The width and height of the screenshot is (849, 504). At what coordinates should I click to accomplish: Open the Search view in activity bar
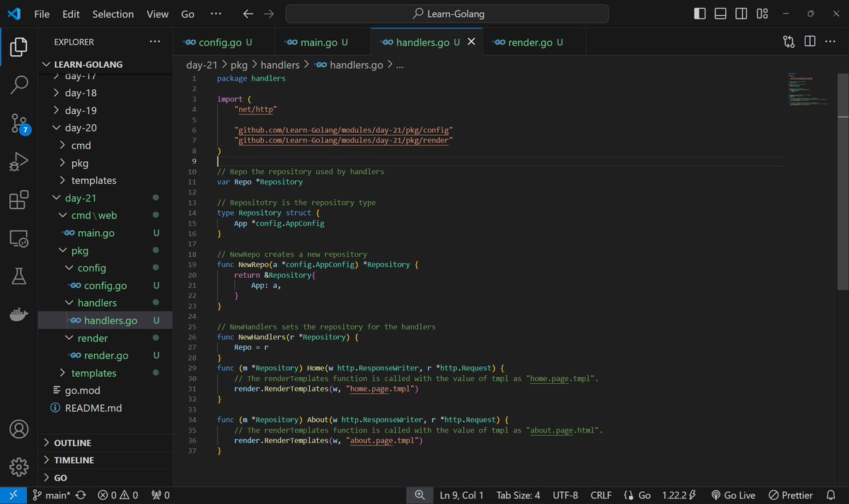[x=19, y=86]
